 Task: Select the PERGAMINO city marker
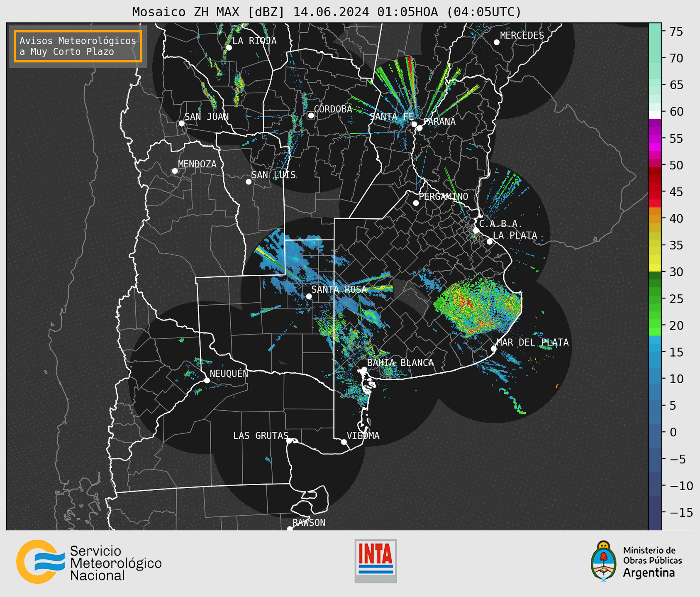tap(416, 203)
